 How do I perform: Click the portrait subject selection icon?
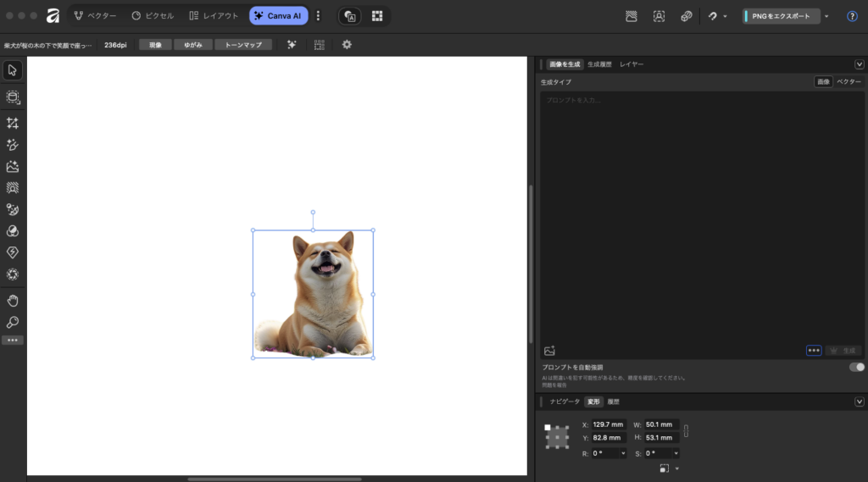(659, 16)
